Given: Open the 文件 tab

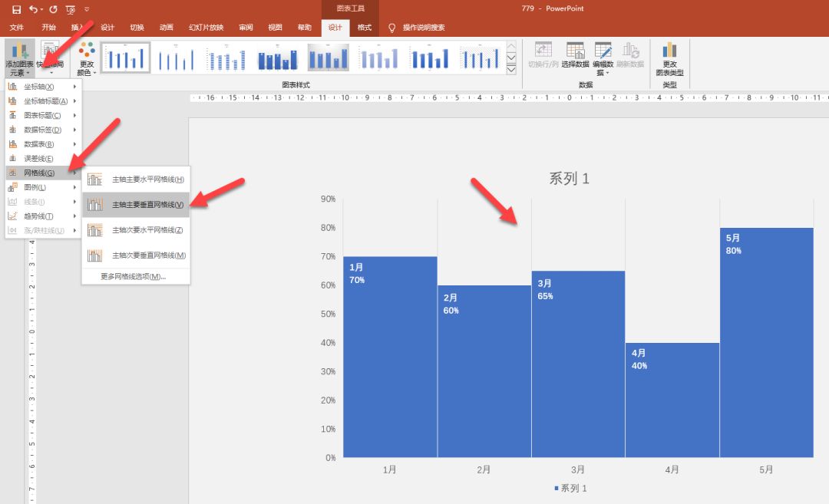Looking at the screenshot, I should pos(16,28).
